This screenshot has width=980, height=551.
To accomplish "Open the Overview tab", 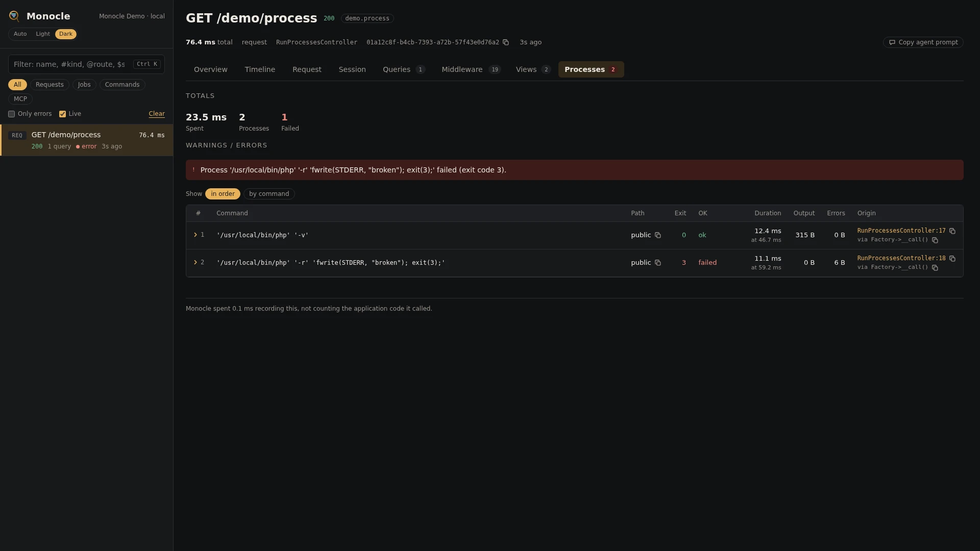I will pyautogui.click(x=211, y=69).
